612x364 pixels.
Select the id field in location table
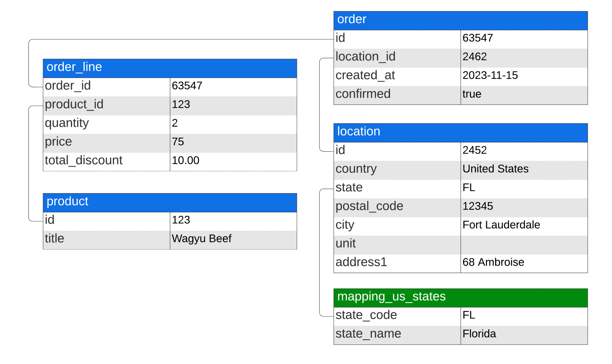(x=340, y=150)
